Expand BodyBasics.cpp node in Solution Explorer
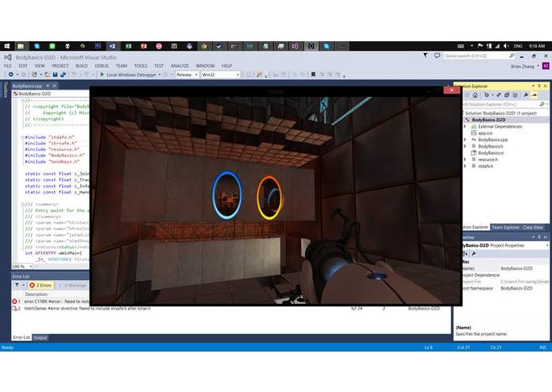The width and height of the screenshot is (552, 392). coord(465,140)
